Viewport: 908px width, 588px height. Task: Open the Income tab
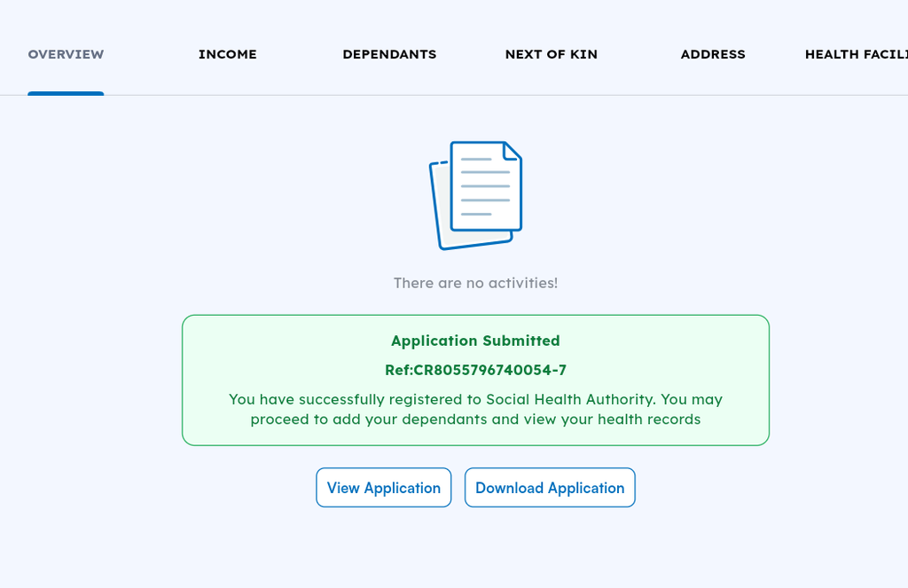point(228,54)
